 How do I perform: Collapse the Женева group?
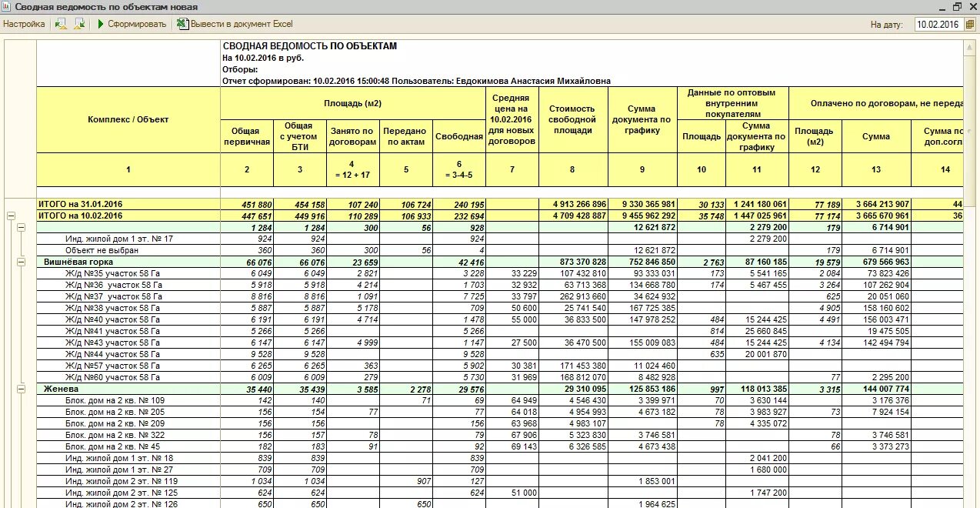(22, 389)
